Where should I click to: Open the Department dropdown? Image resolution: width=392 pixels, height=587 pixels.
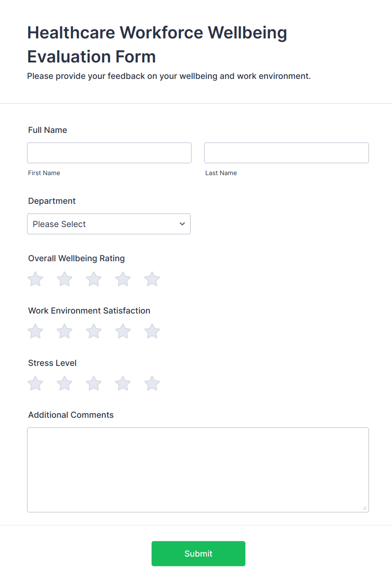pos(109,224)
